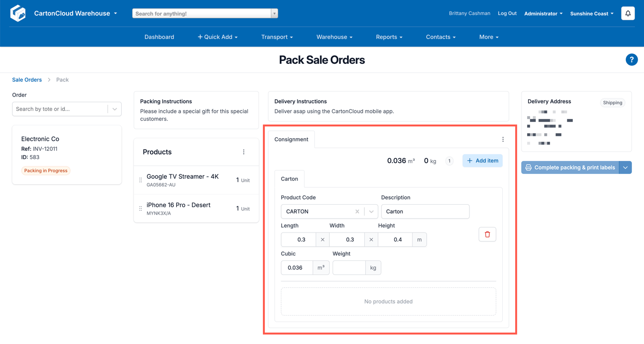
Task: Open the CartonCloud Warehouse app switcher
Action: point(75,13)
